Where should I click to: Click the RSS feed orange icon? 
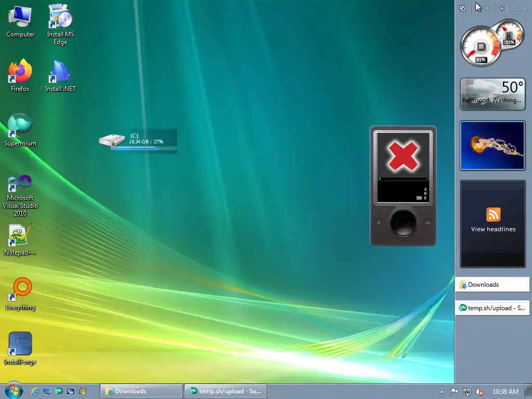(494, 215)
